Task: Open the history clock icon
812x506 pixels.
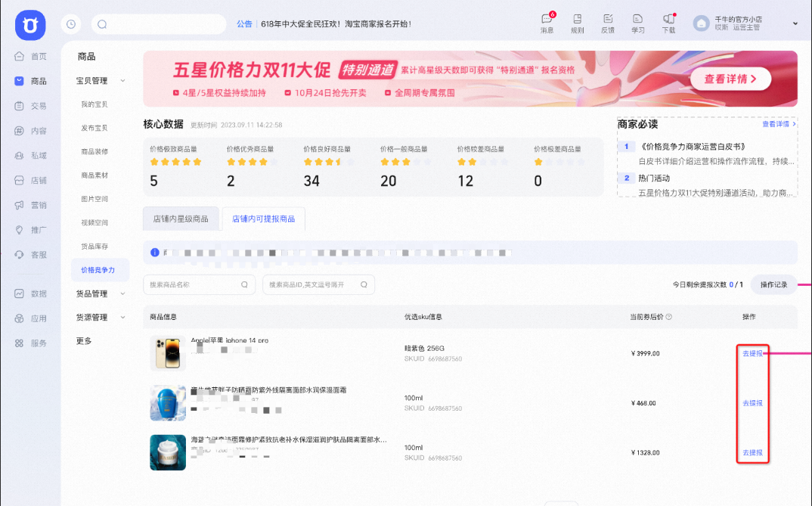Action: click(x=71, y=24)
